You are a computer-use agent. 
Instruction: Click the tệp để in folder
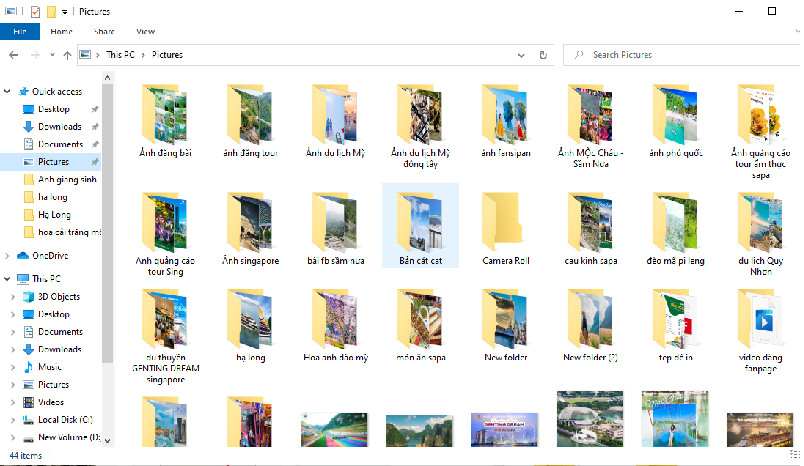(676, 326)
